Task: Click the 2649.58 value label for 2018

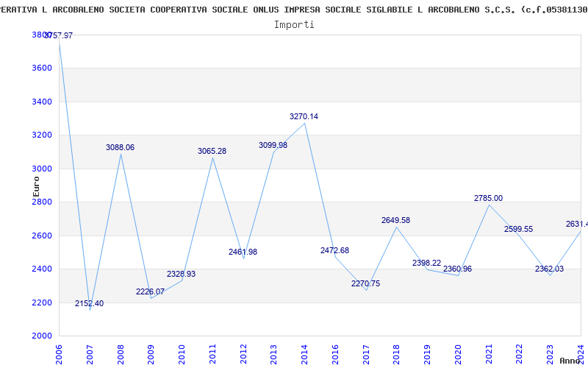Action: click(x=395, y=220)
